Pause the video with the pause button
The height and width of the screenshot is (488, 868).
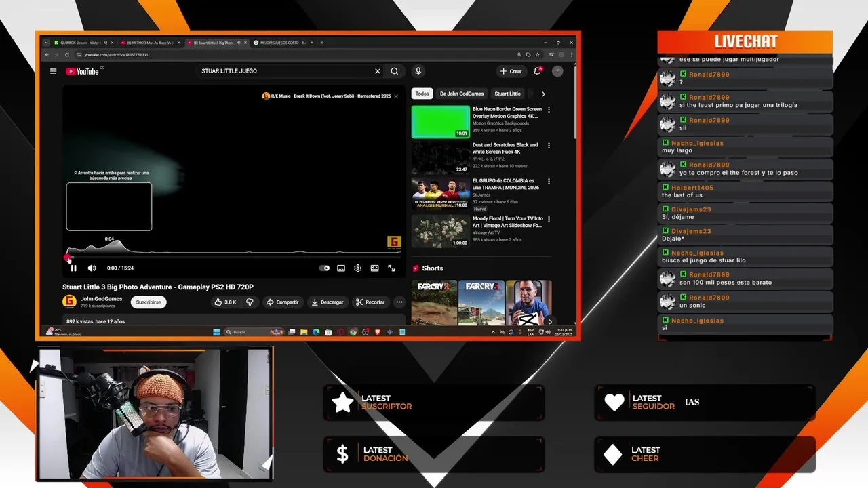tap(73, 268)
